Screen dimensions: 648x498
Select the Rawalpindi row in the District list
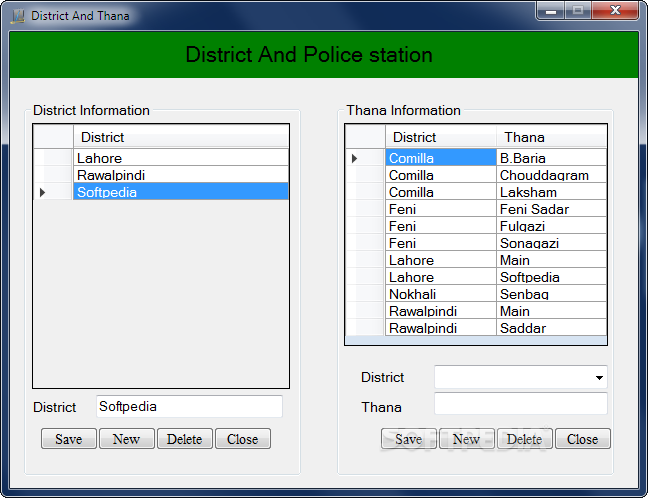pos(180,175)
